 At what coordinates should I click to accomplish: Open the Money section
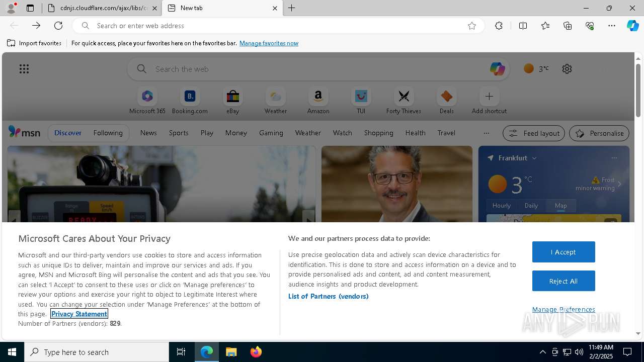236,133
